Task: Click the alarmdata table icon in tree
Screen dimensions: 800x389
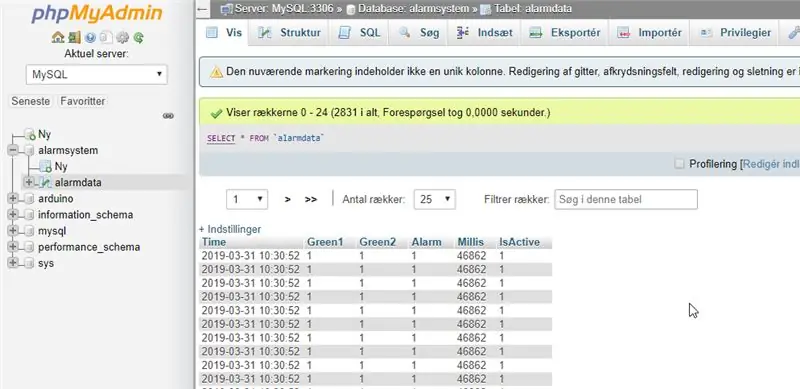Action: (x=45, y=182)
